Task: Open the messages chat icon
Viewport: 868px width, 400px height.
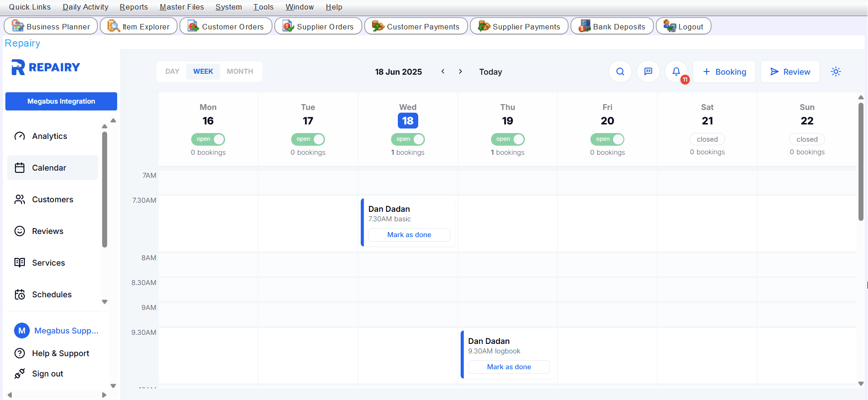Action: [648, 71]
